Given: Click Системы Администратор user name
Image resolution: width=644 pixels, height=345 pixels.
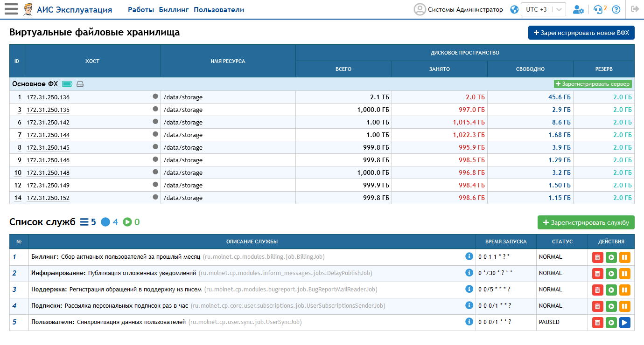Looking at the screenshot, I should tap(465, 9).
